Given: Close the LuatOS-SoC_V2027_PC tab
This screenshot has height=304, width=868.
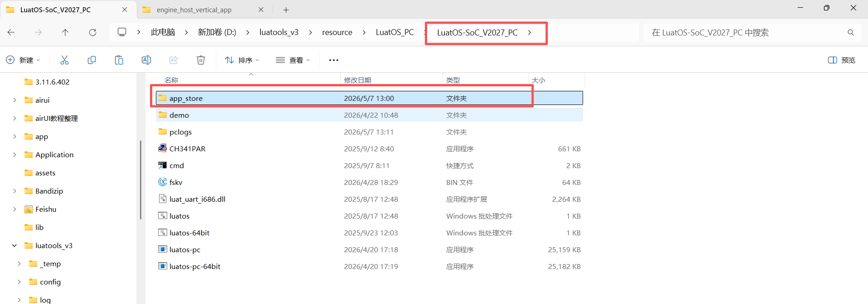Looking at the screenshot, I should 125,10.
